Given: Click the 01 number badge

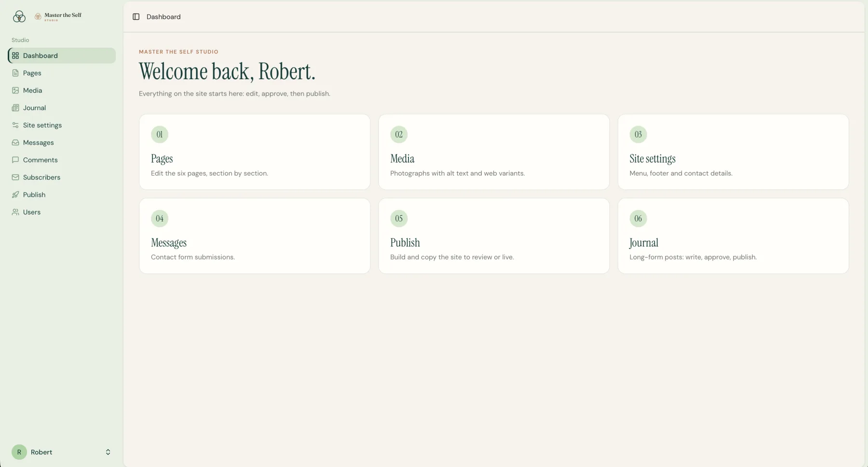Looking at the screenshot, I should (160, 135).
